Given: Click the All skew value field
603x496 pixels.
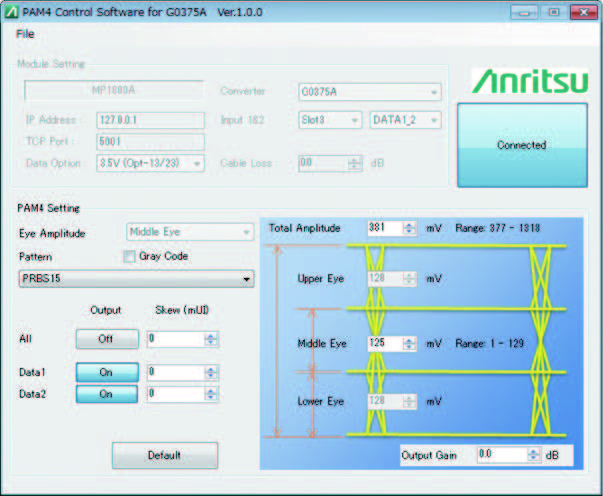Looking at the screenshot, I should pos(175,339).
